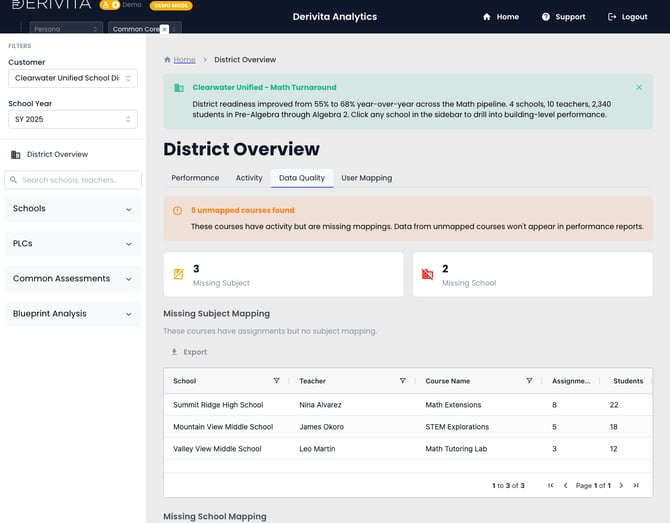Open the School column filter
The height and width of the screenshot is (523, 670).
pyautogui.click(x=276, y=381)
